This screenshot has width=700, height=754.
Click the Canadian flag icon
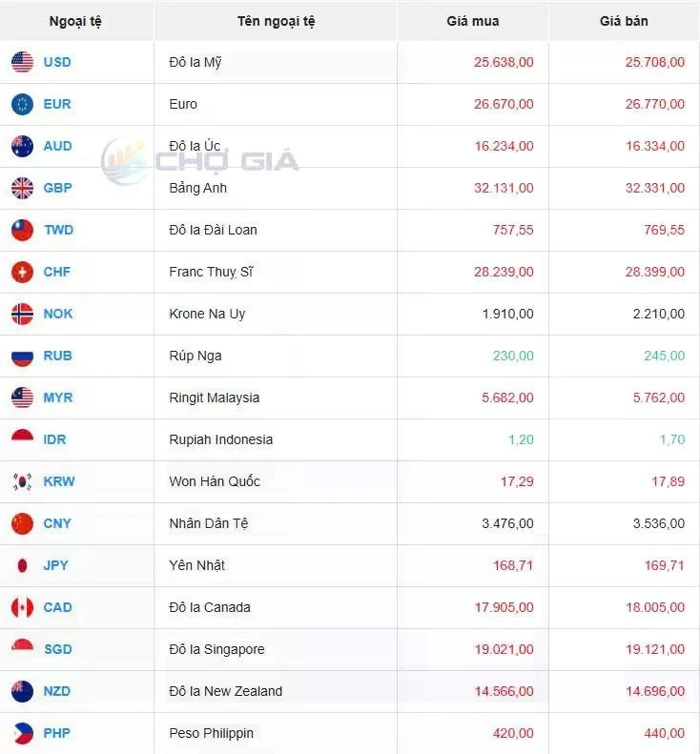point(22,608)
